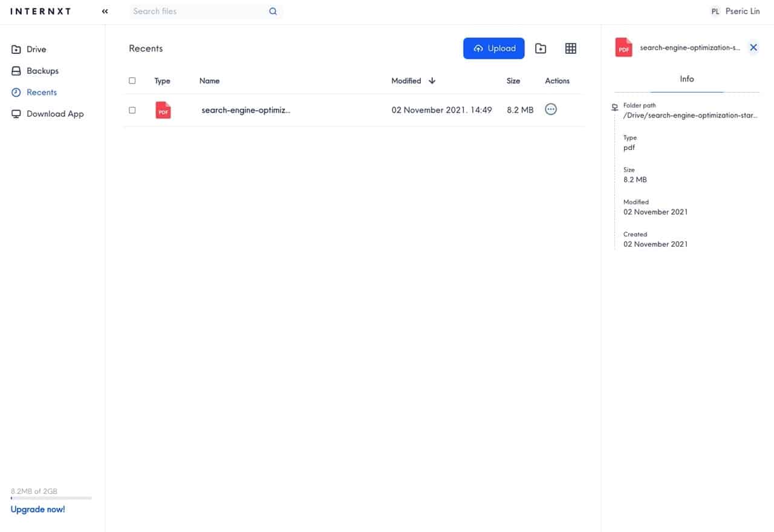Click the storage usage progress bar

(50, 498)
